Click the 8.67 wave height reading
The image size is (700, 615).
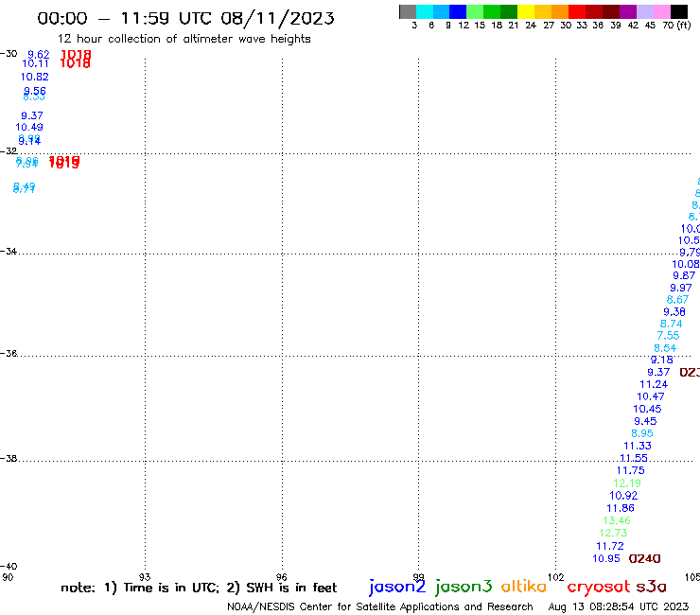coord(677,300)
